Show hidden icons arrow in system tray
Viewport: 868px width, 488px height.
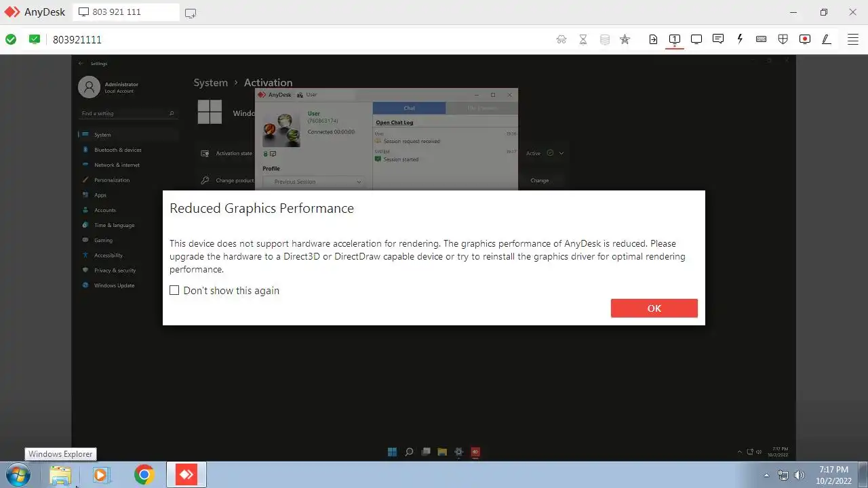click(766, 475)
